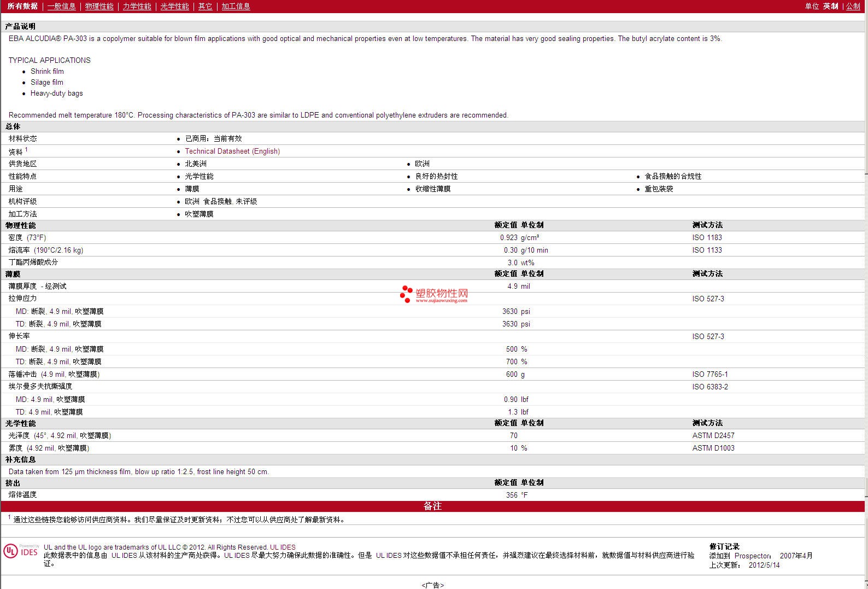Image resolution: width=868 pixels, height=589 pixels.
Task: Open the 其它 tab
Action: point(205,6)
